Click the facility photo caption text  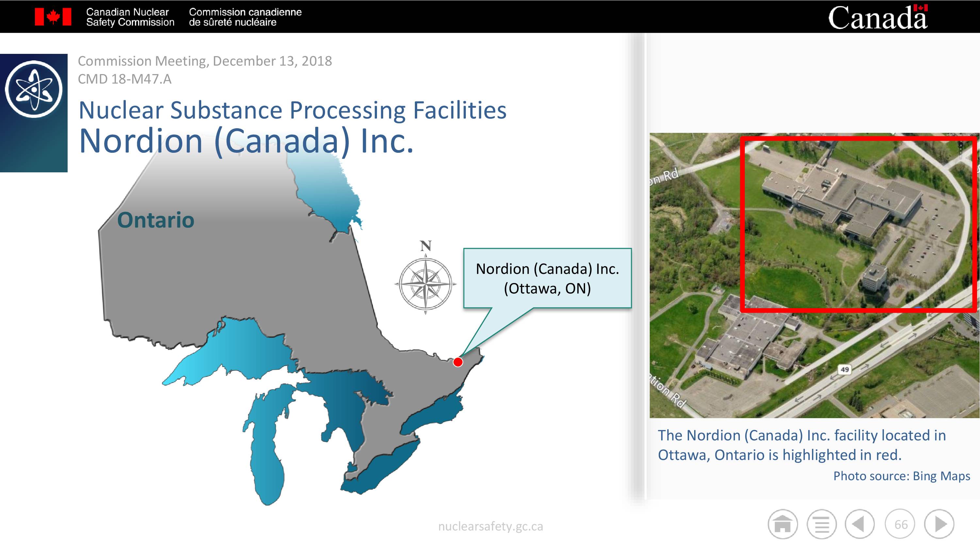click(802, 445)
